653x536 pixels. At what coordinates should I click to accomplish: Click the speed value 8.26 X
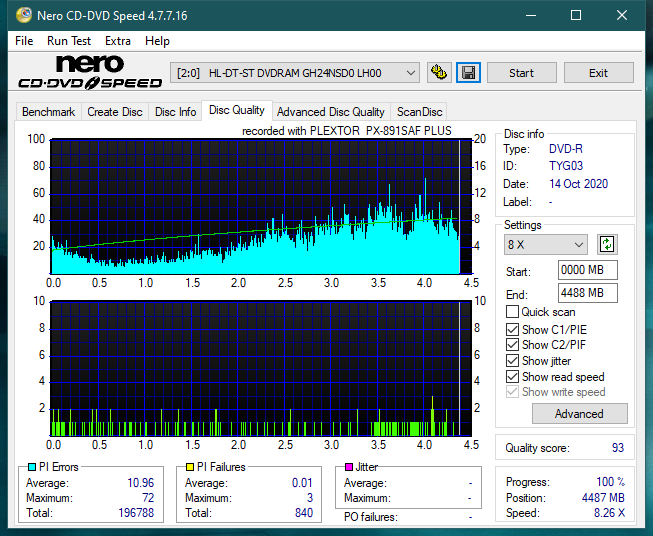[x=609, y=513]
